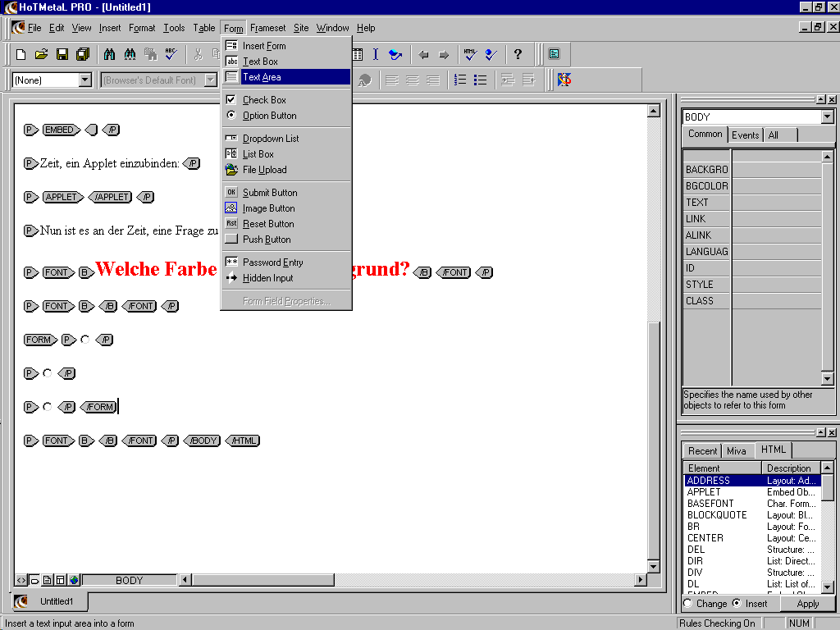Expand the BODY element dropdown
This screenshot has height=630, width=840.
point(827,117)
